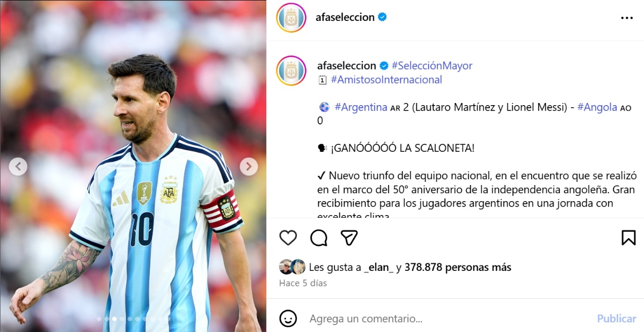Like the post with the heart icon
Image resolution: width=644 pixels, height=332 pixels.
[x=288, y=238]
